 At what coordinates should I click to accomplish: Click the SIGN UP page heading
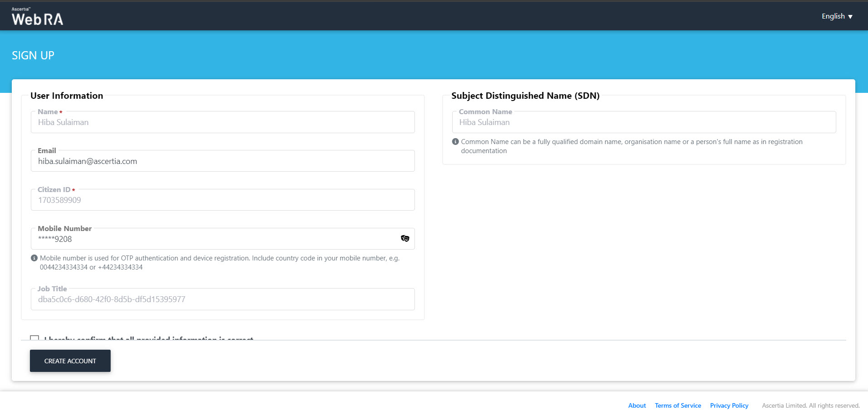(33, 56)
